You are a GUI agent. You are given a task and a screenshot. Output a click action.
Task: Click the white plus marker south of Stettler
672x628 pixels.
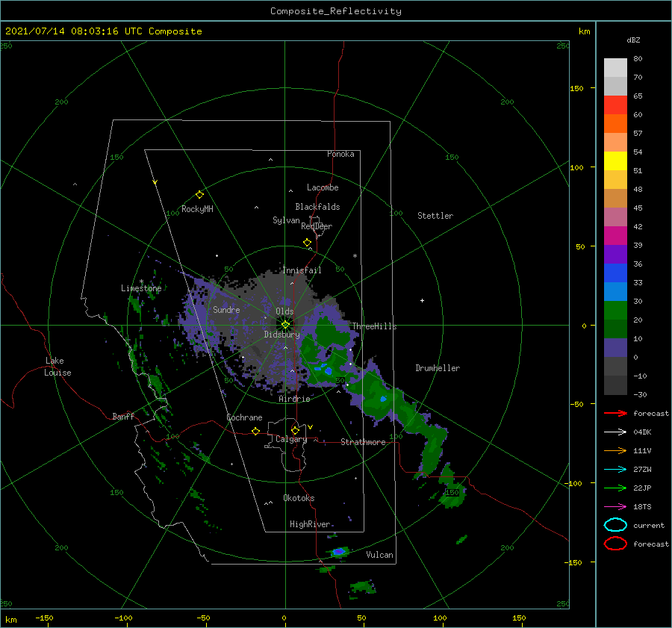[422, 300]
